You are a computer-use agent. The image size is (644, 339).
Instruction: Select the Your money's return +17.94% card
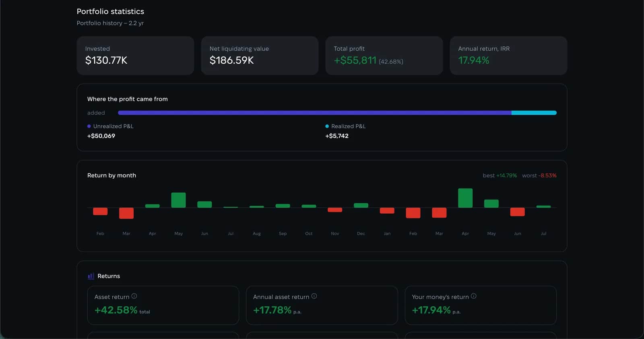coord(481,305)
